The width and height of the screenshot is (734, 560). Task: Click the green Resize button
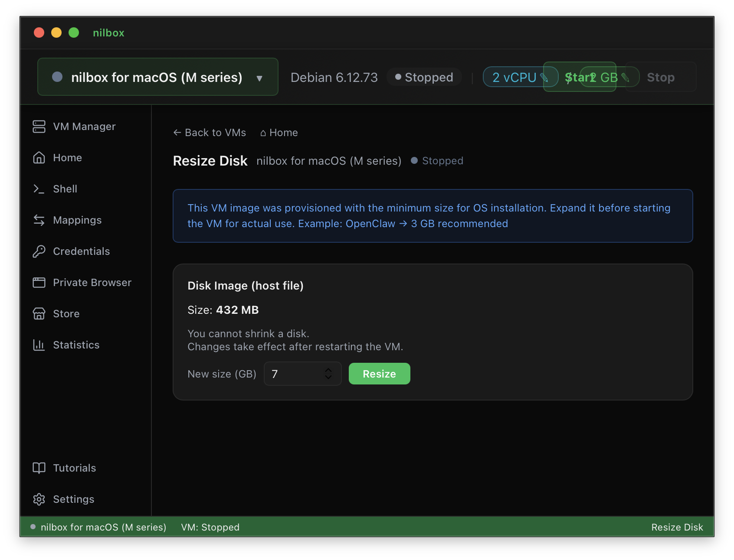point(379,373)
